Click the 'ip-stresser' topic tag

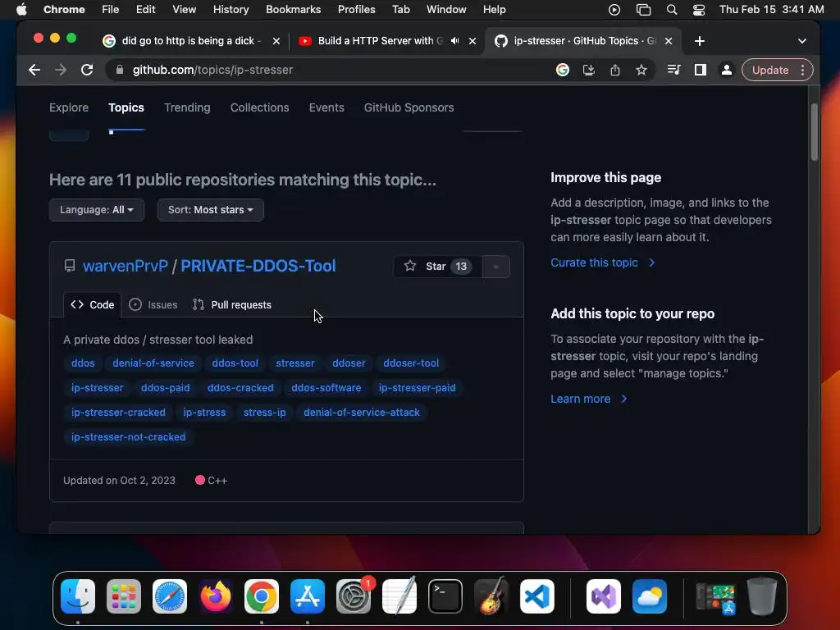(97, 388)
